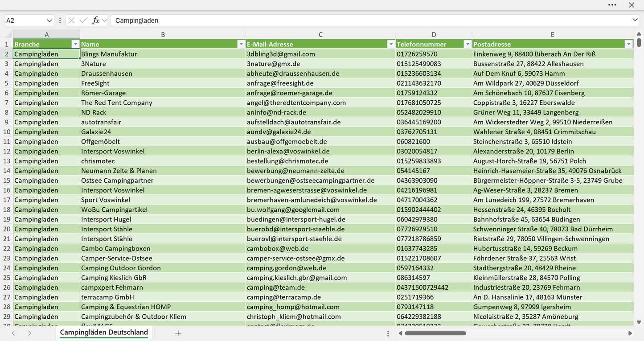The width and height of the screenshot is (644, 341).
Task: Click the previous sheet navigation arrow
Action: [13, 333]
